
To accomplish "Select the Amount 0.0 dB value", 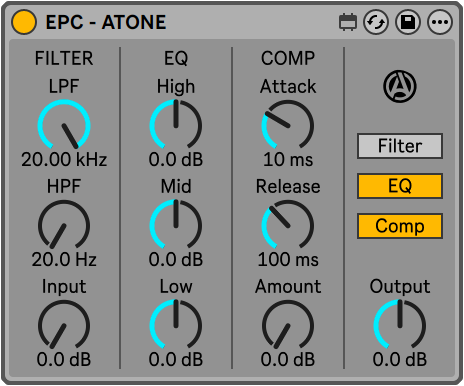I will 288,359.
